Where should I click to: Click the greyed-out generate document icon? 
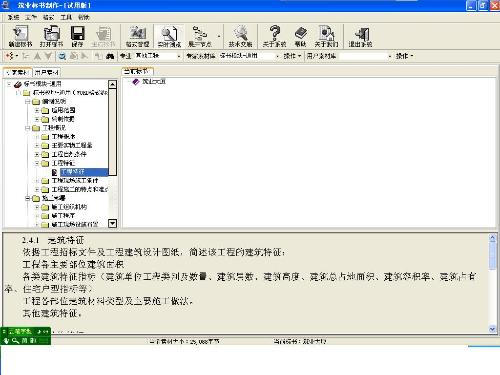click(x=103, y=36)
